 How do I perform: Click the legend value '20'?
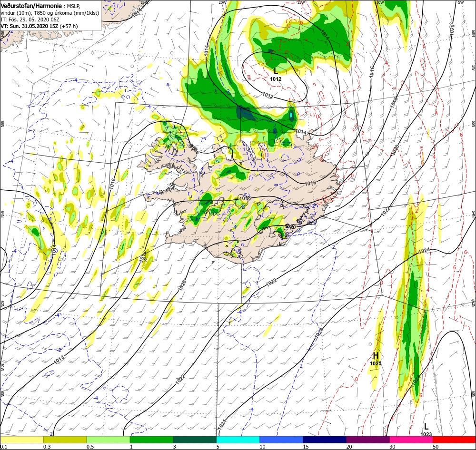pyautogui.click(x=349, y=447)
